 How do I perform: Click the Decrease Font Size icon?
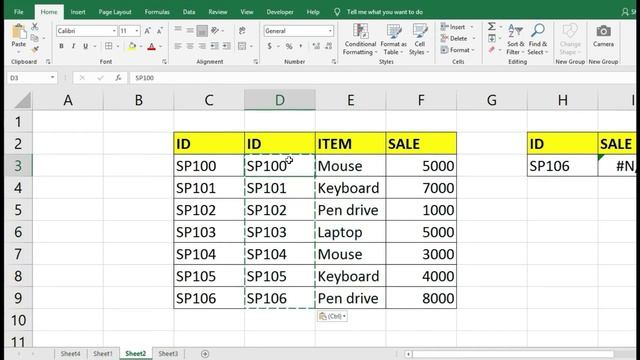(x=160, y=31)
